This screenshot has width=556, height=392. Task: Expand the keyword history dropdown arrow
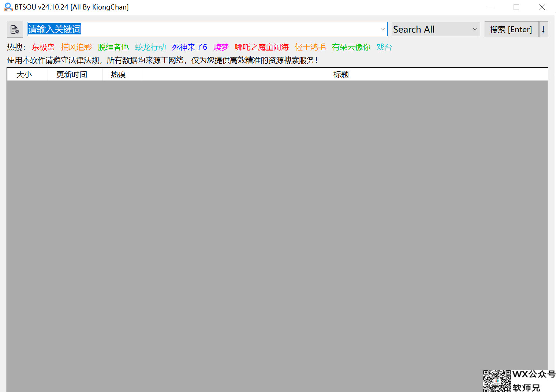pyautogui.click(x=382, y=29)
